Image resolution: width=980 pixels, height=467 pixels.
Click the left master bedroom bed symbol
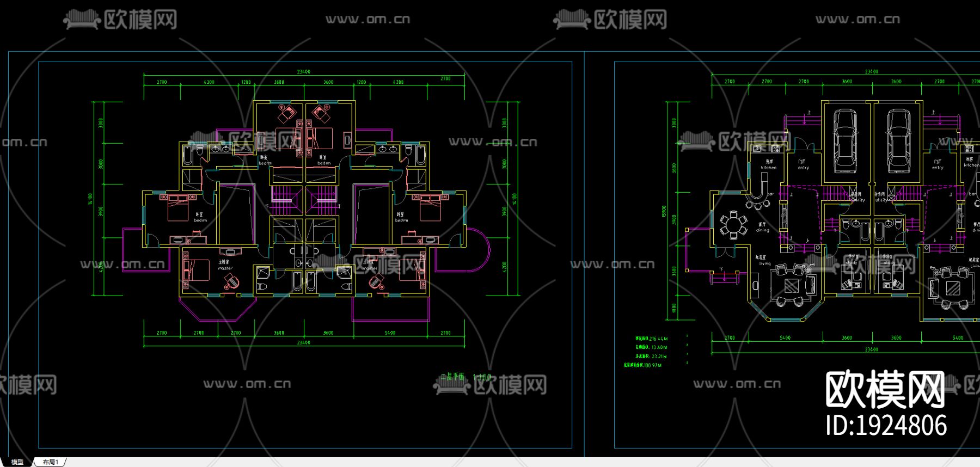click(196, 269)
